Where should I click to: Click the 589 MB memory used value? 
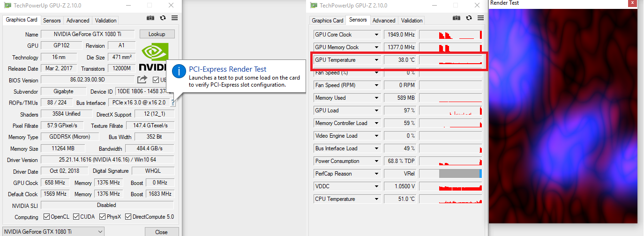[x=400, y=98]
